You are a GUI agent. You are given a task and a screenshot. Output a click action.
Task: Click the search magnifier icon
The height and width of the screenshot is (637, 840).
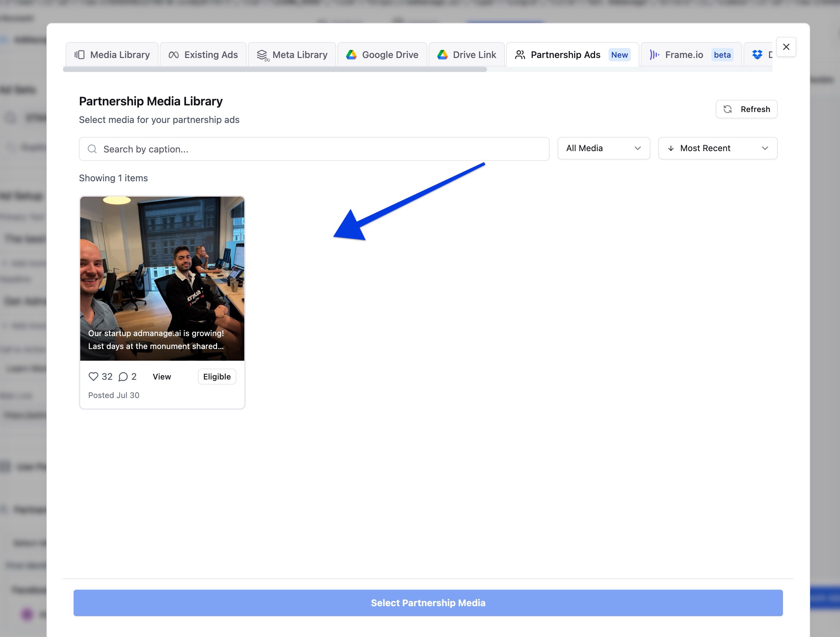tap(92, 149)
